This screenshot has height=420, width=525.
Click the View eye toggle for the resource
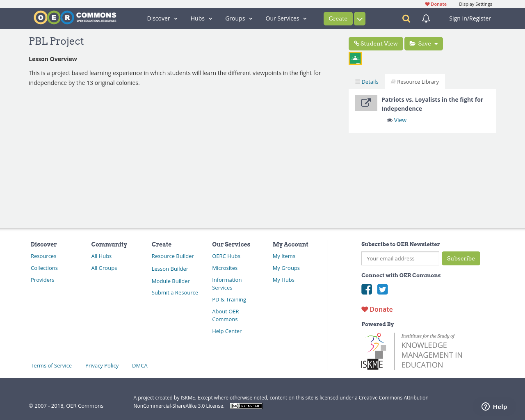click(x=396, y=120)
